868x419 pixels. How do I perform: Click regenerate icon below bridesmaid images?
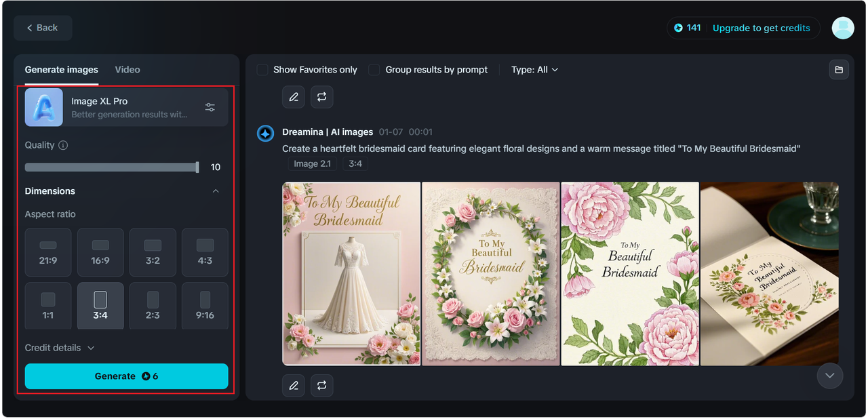tap(322, 386)
